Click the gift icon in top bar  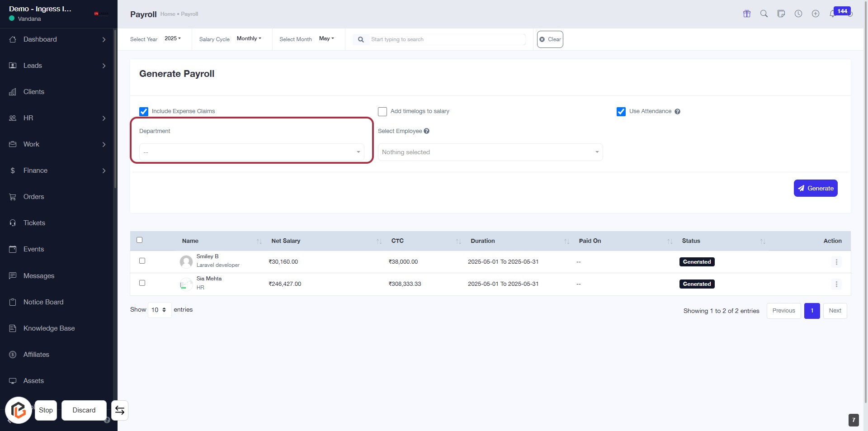click(746, 14)
